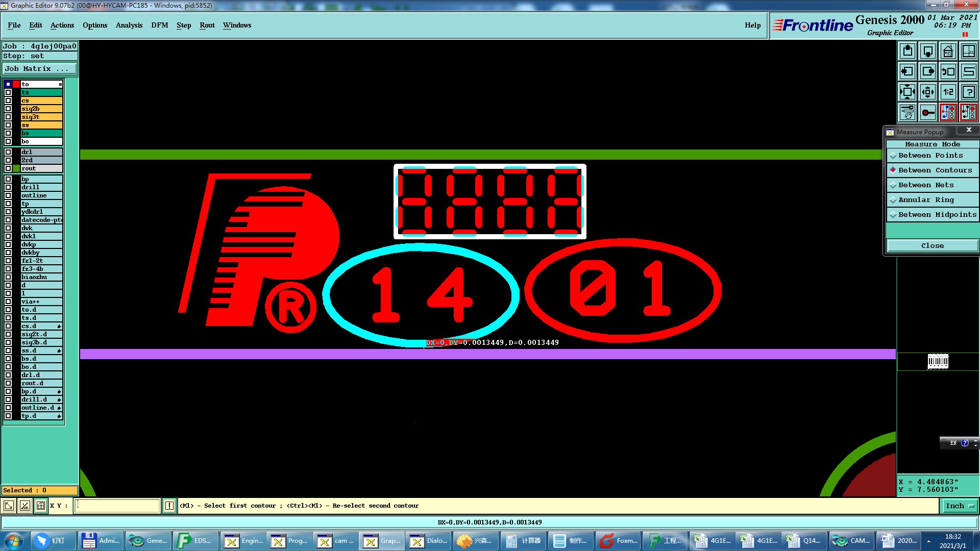Open Windows Start button
The width and height of the screenshot is (980, 551).
14,541
